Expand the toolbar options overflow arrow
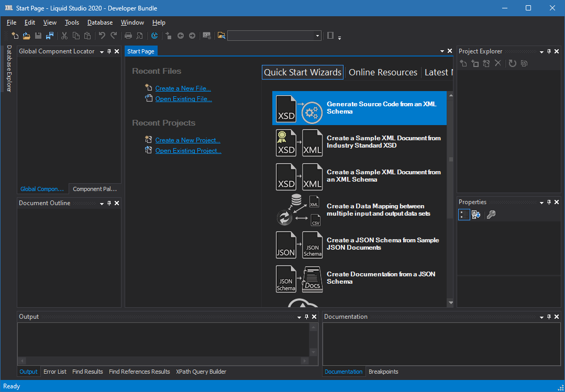Screen dimensions: 565x392 click(339, 38)
